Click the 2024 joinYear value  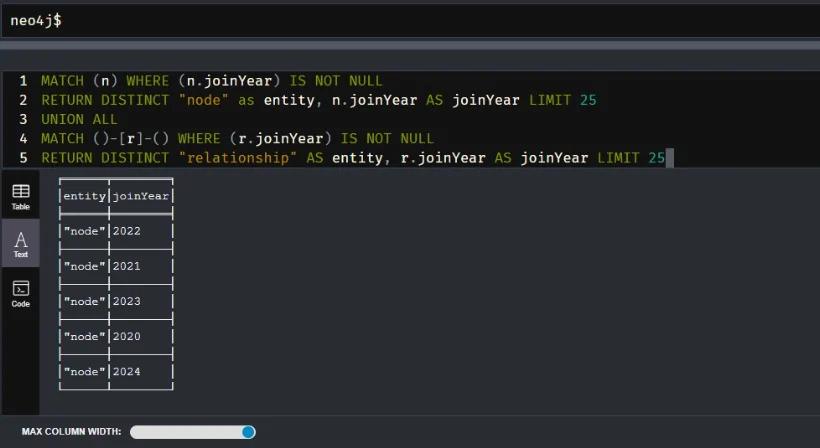point(127,371)
